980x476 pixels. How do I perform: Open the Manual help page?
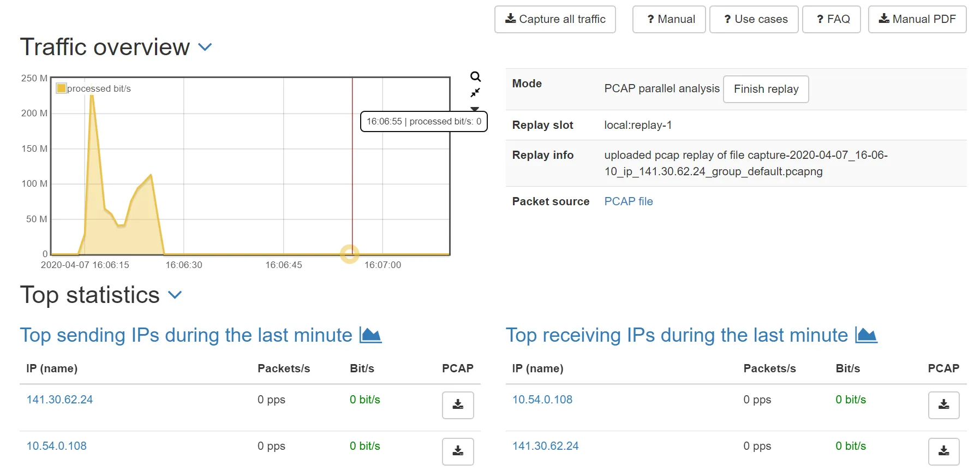(x=669, y=20)
